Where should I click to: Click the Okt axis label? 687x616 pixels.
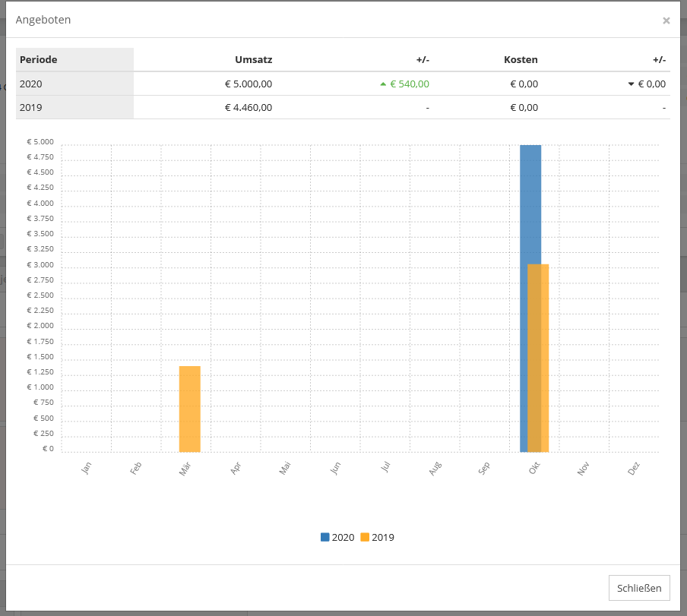[534, 468]
